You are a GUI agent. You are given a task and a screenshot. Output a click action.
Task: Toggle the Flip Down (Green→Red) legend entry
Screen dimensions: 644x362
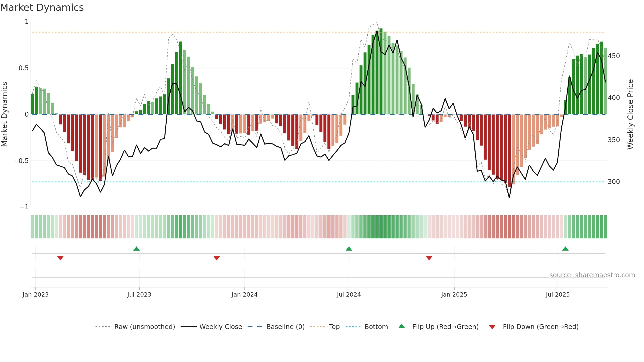point(534,327)
